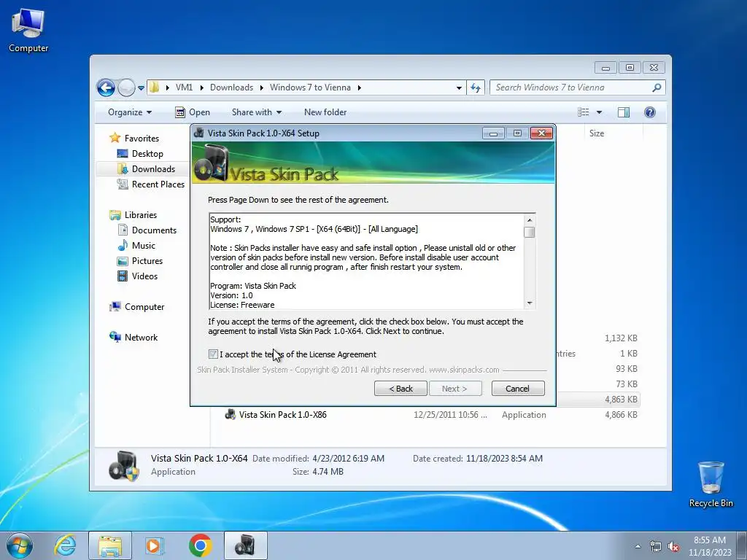
Task: Open recent locations dropdown arrow
Action: tap(141, 87)
